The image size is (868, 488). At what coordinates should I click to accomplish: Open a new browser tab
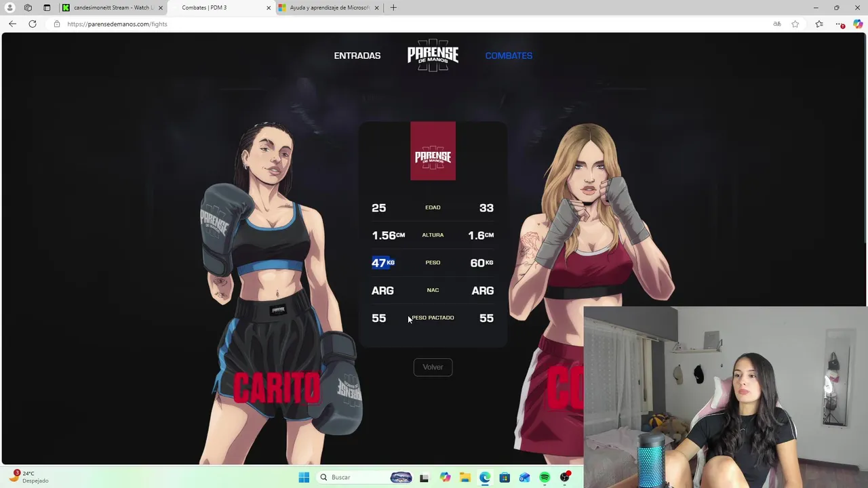coord(393,7)
